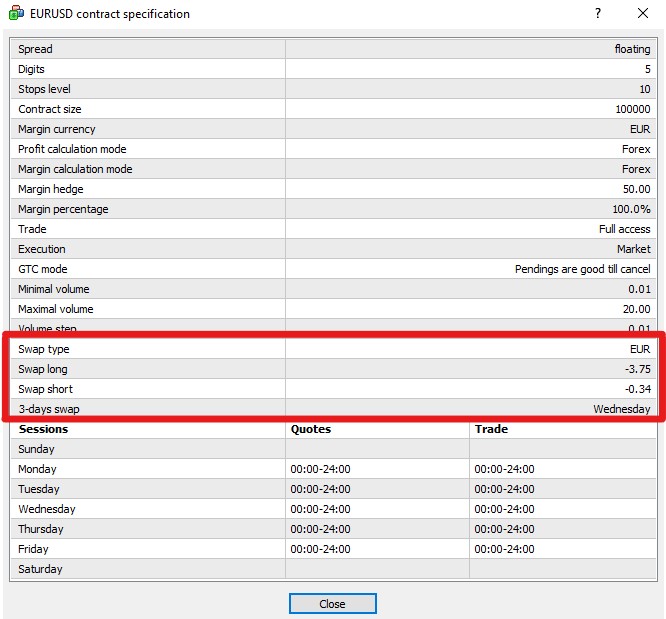Image resolution: width=666 pixels, height=619 pixels.
Task: Click the Swap short value -0.34
Action: coord(637,389)
